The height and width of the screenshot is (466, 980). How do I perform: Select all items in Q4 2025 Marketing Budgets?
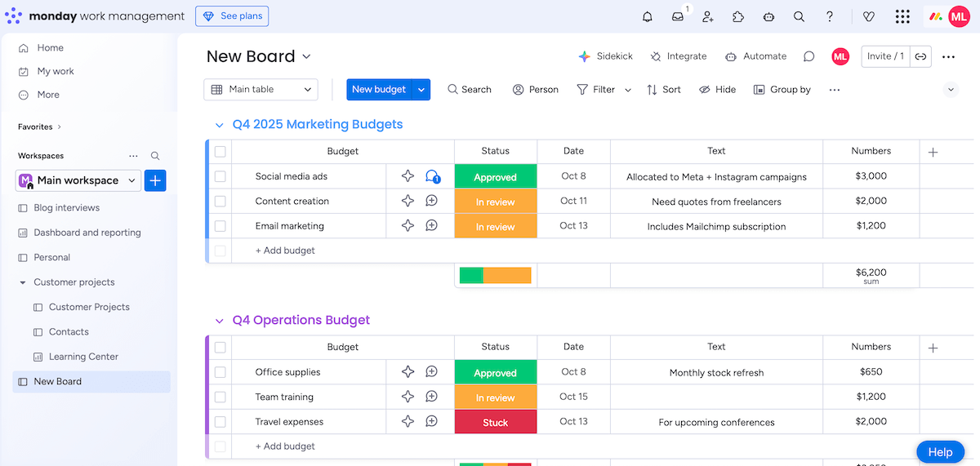(x=220, y=151)
